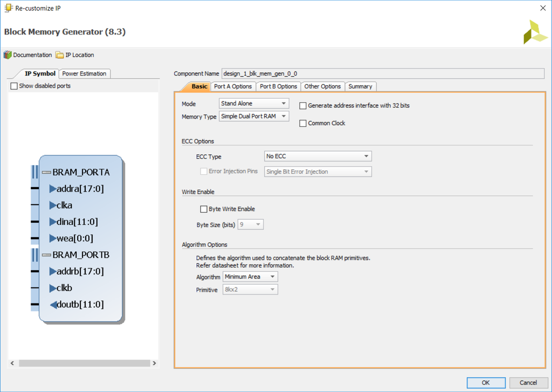Select the clkb port arrow
Screen dimensions: 552x392
pyautogui.click(x=53, y=288)
